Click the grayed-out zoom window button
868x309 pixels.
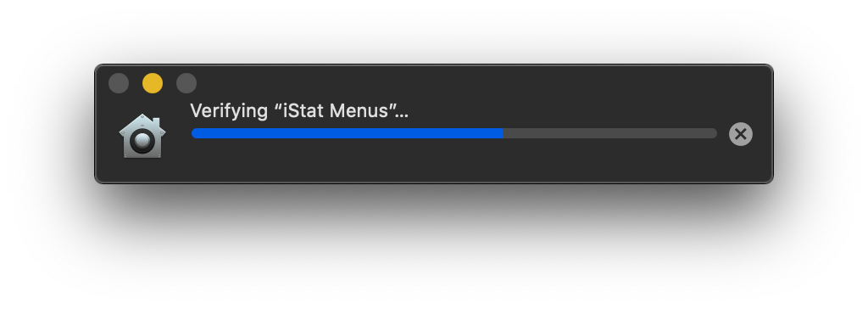click(186, 83)
